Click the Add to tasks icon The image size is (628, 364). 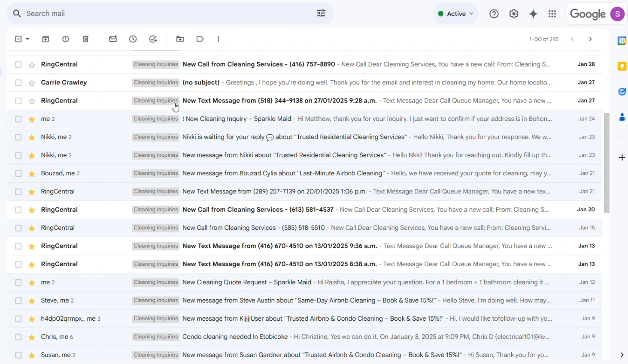153,39
